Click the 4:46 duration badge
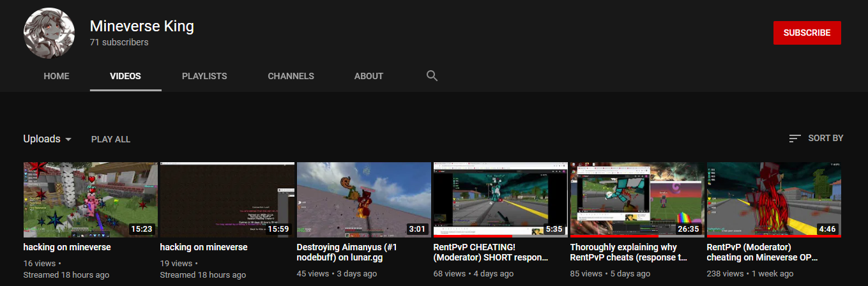868x286 pixels. click(827, 229)
